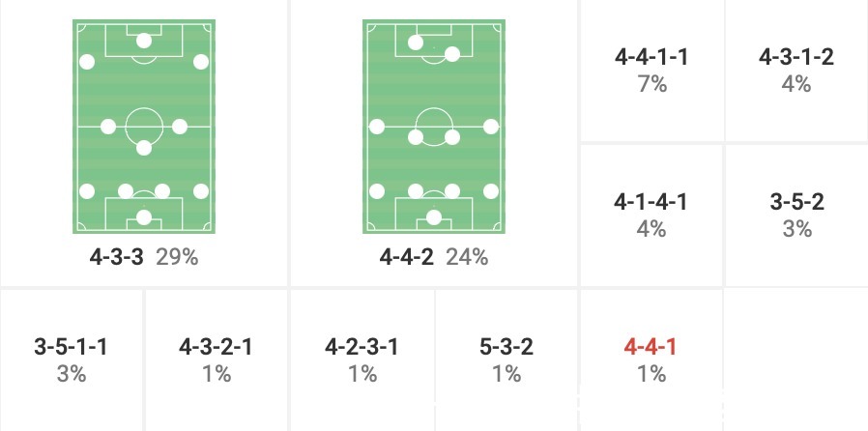Open the 4-1-4-1 formation tile

tap(651, 215)
